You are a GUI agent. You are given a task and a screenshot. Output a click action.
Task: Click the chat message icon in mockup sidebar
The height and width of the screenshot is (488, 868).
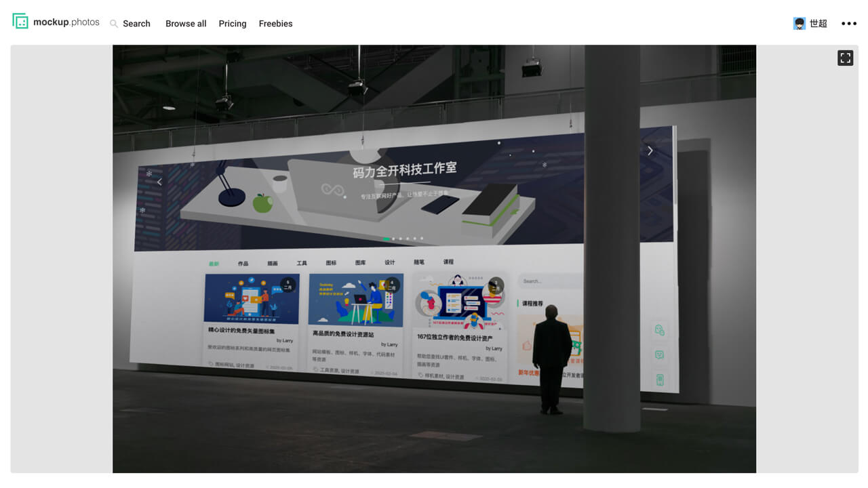coord(659,355)
